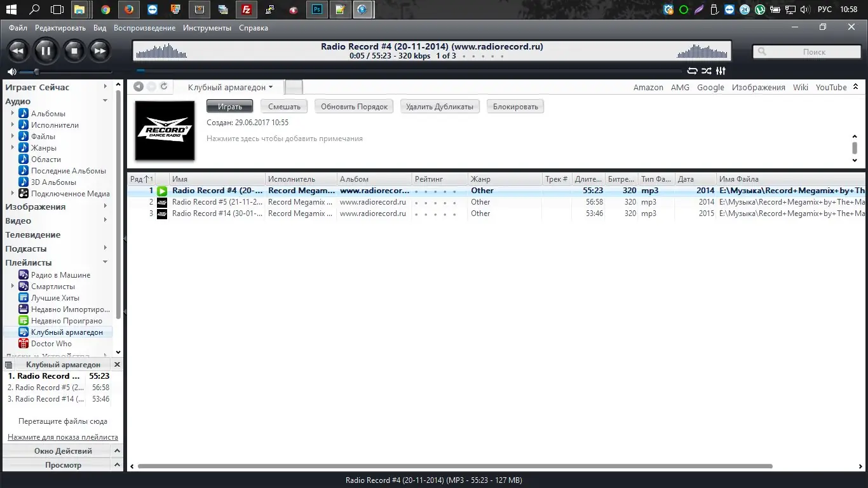This screenshot has height=488, width=868.
Task: Stop playback with the stop button
Action: click(x=74, y=51)
